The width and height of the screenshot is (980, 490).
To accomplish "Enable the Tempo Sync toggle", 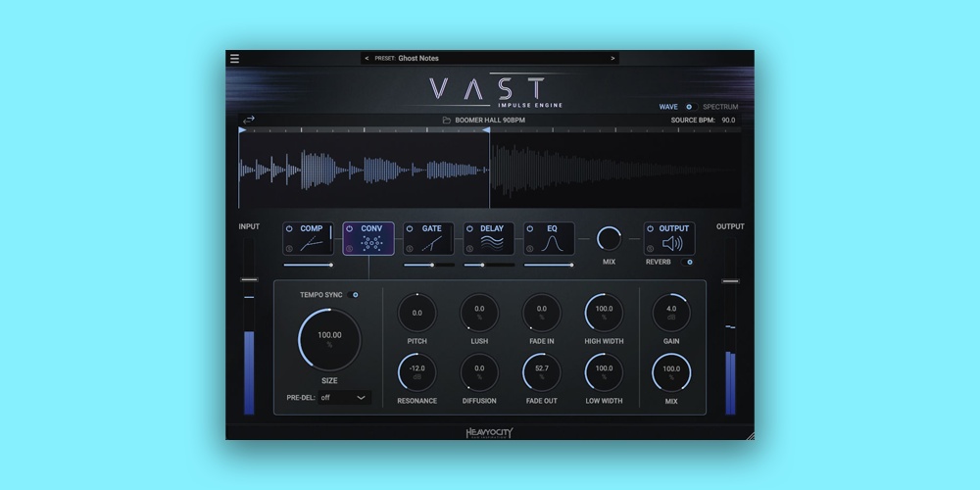I will (x=354, y=294).
